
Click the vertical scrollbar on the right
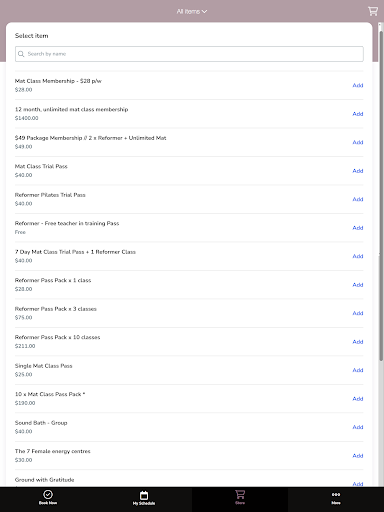pos(381,192)
